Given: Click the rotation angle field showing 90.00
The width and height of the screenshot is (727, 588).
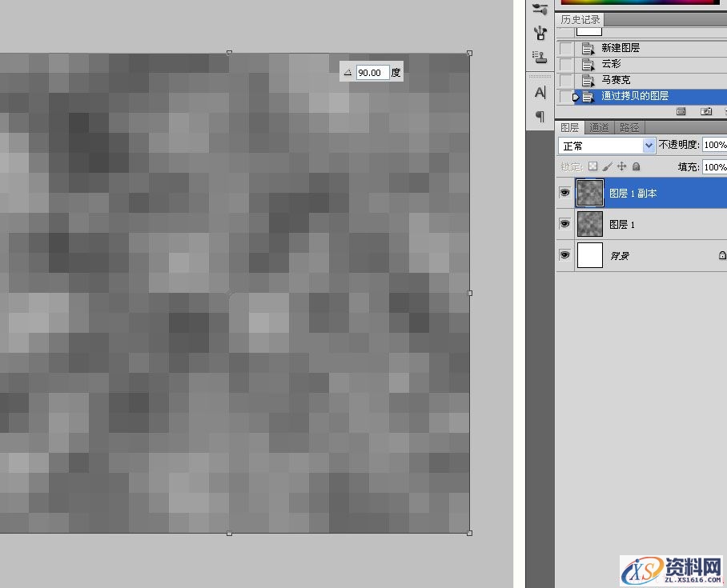Looking at the screenshot, I should click(x=372, y=73).
